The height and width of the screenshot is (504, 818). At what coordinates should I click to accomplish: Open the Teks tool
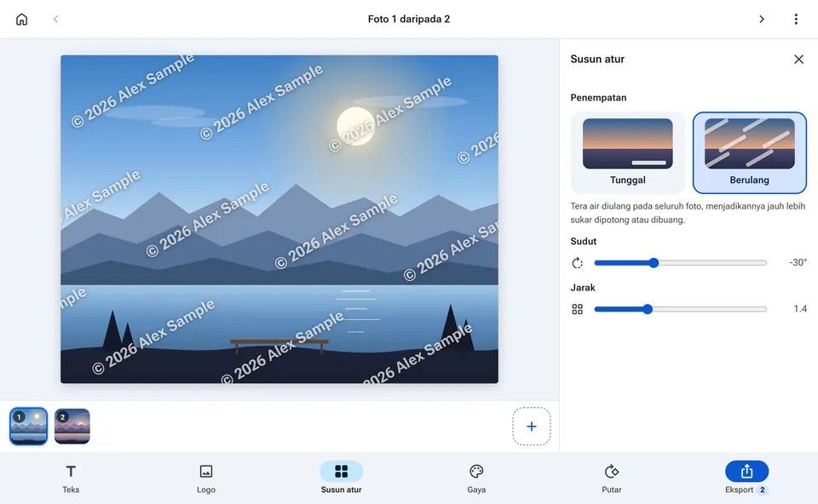tap(71, 478)
